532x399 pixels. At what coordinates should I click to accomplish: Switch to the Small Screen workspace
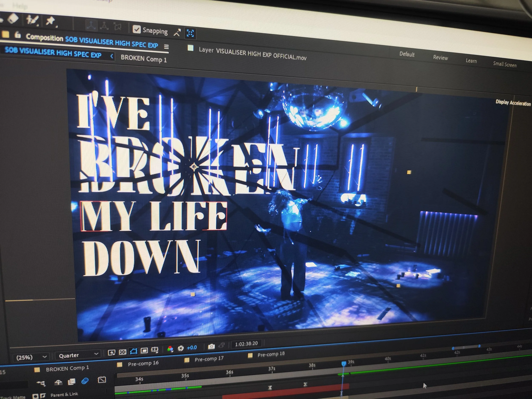coord(505,64)
